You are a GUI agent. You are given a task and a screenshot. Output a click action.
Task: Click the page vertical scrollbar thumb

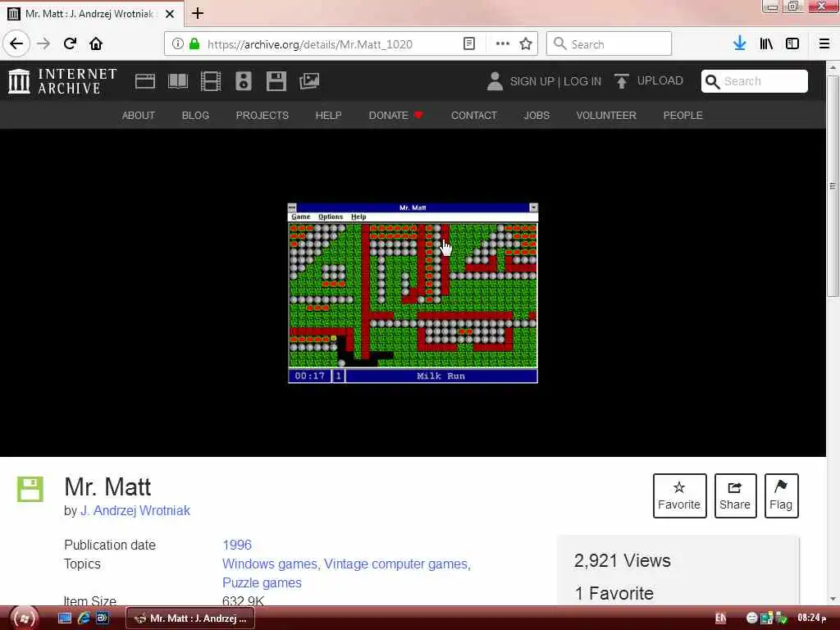[832, 186]
